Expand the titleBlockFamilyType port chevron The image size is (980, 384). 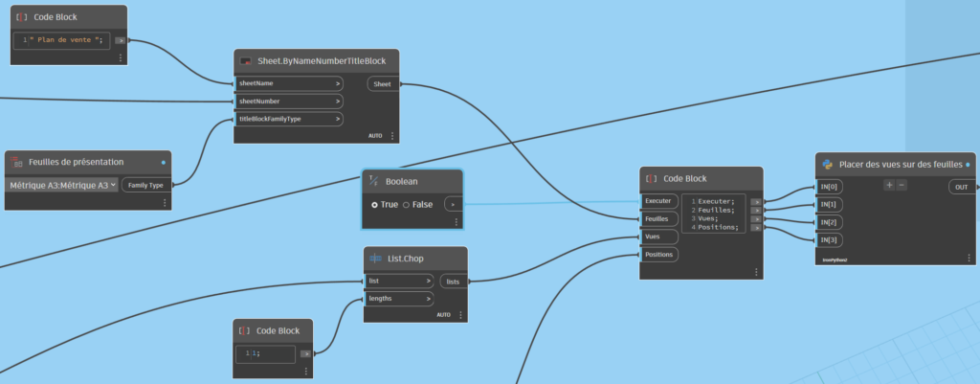click(x=338, y=120)
